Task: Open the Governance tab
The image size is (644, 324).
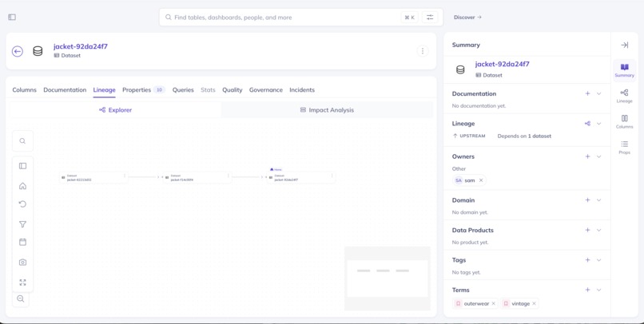Action: [x=266, y=90]
